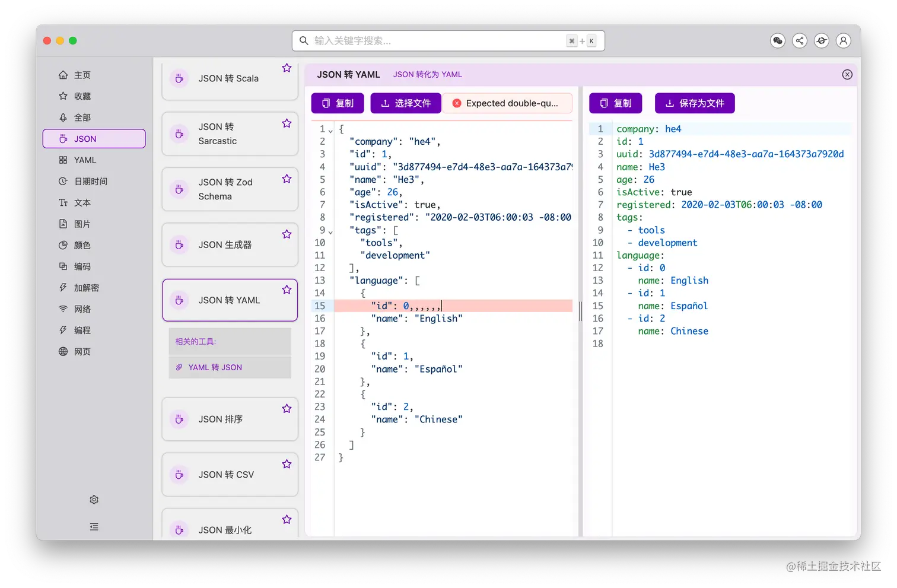
Task: Open the 文本 category
Action: click(x=94, y=203)
